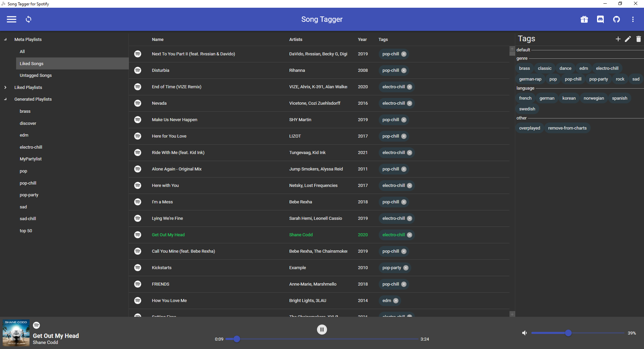Open the hamburger navigation menu

tap(11, 19)
